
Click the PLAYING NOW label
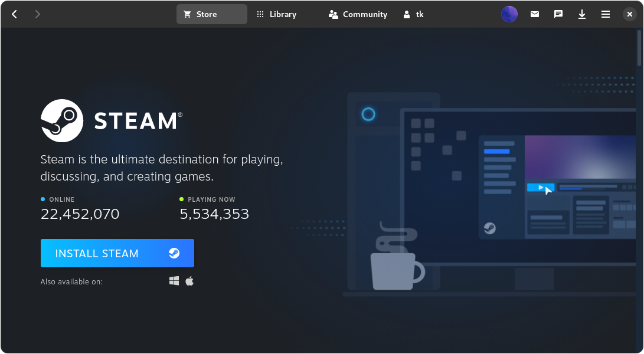[x=211, y=199]
